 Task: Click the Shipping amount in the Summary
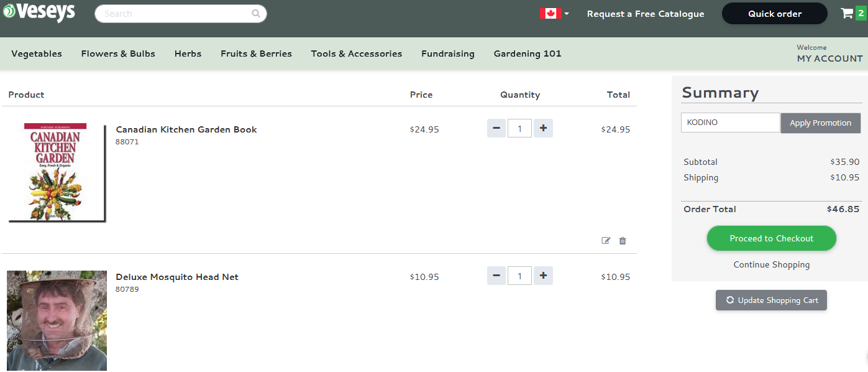[845, 177]
